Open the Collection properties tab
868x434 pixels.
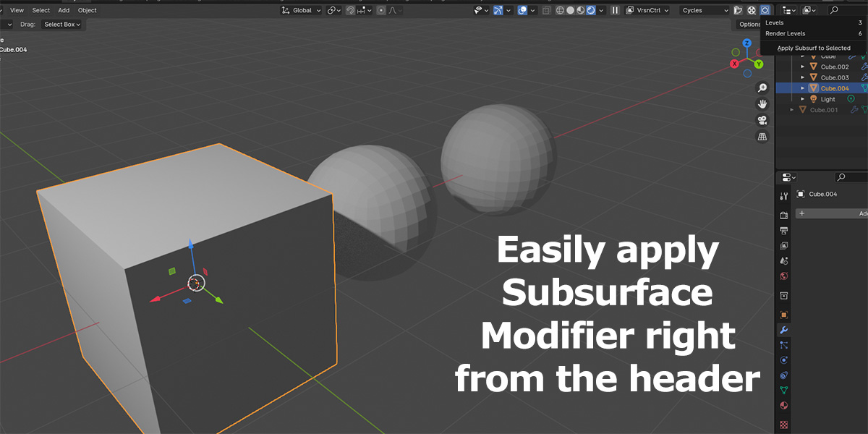pyautogui.click(x=784, y=296)
